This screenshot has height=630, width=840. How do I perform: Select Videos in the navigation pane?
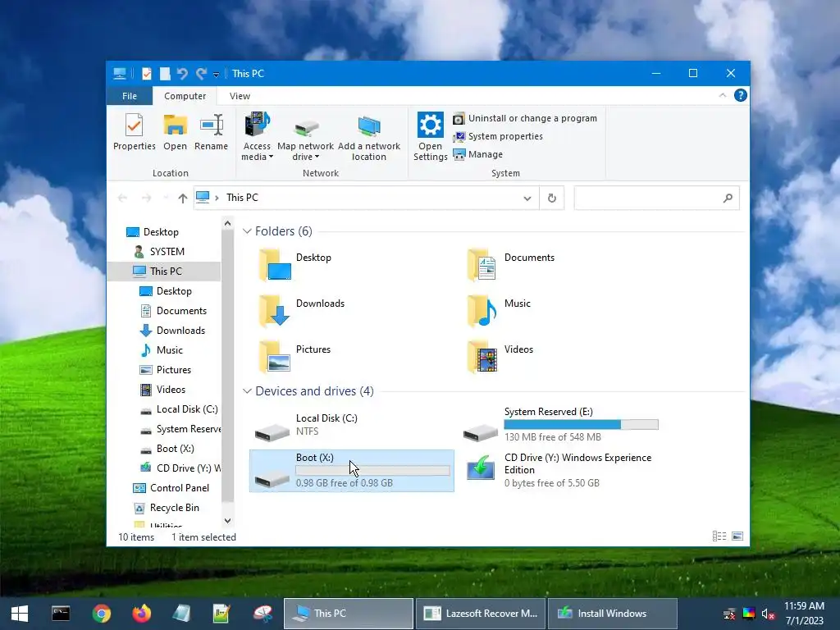tap(171, 390)
